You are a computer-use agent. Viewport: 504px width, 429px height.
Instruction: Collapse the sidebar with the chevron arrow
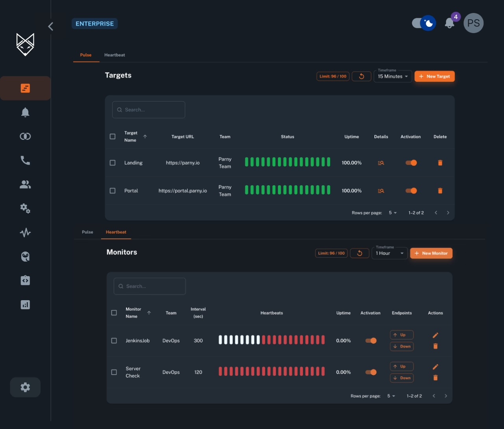coord(50,26)
